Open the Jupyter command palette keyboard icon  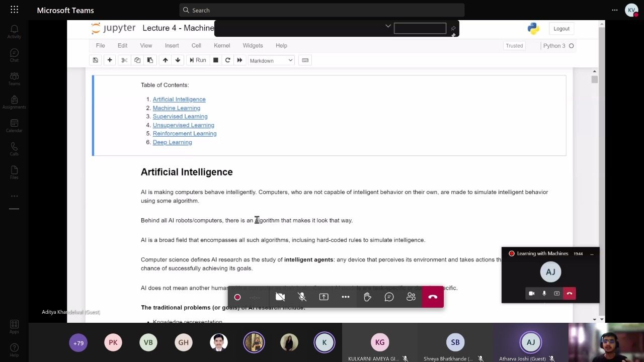[x=305, y=60]
